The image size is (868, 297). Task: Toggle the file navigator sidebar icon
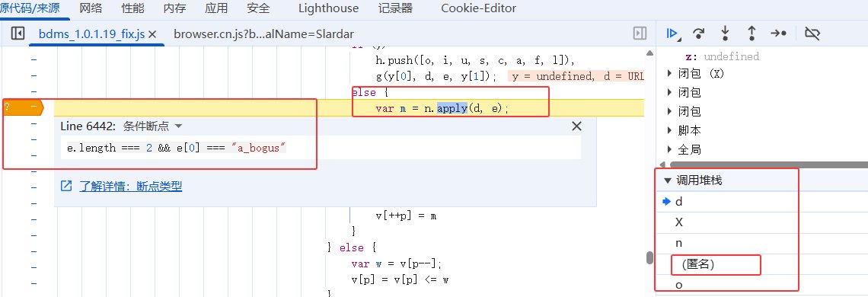[x=18, y=34]
